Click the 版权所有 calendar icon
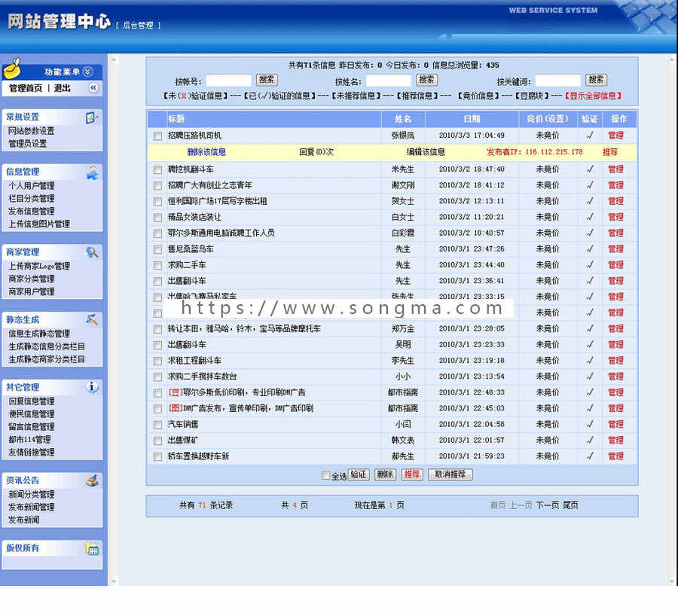This screenshot has width=678, height=616. click(x=92, y=548)
